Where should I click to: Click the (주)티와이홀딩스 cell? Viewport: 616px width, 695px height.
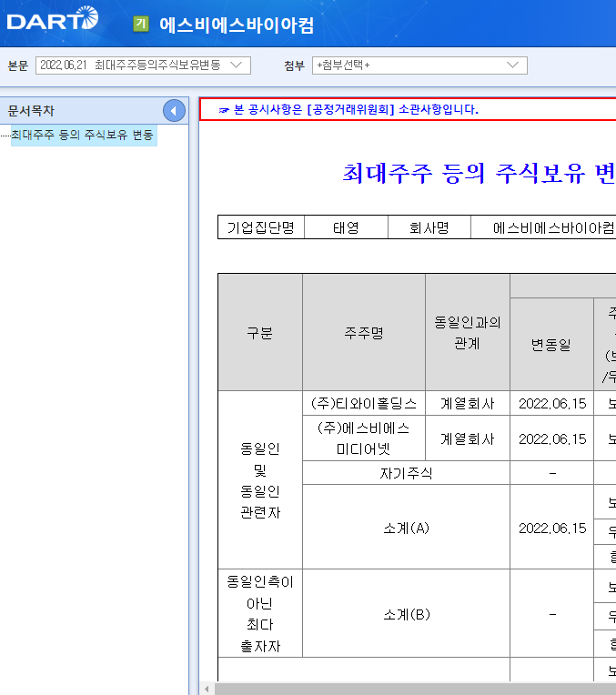(x=364, y=403)
